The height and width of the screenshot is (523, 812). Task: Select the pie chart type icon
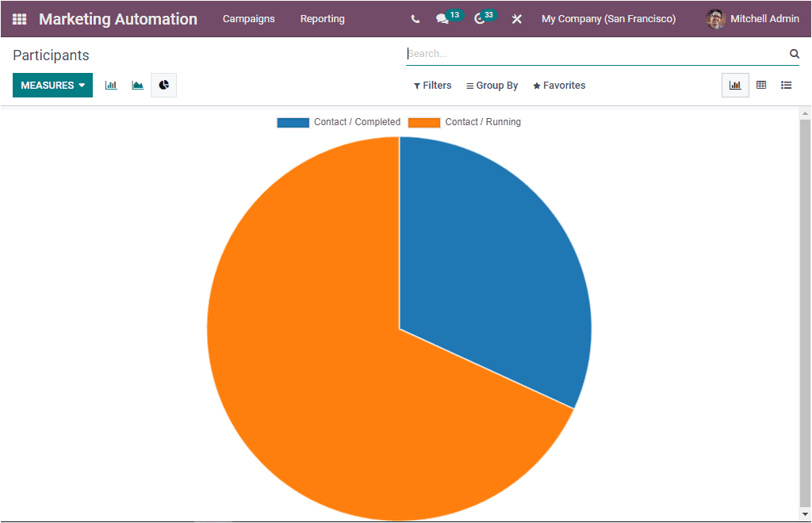click(163, 85)
